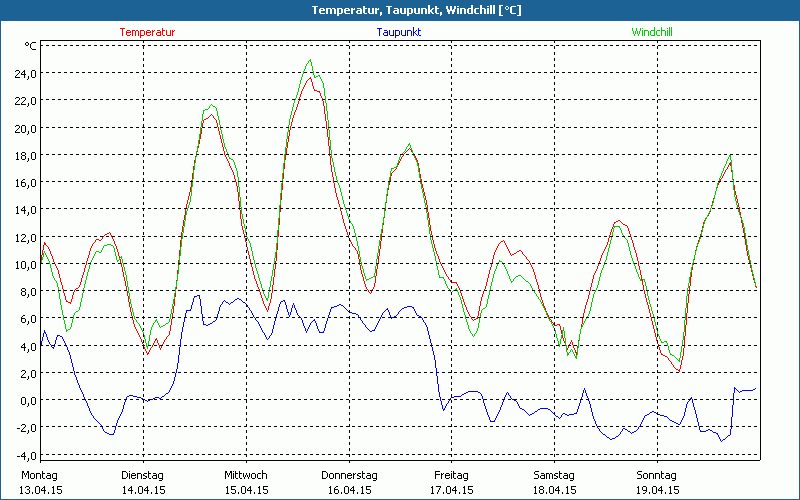Click the red Temperatur legend label
800x500 pixels.
pos(147,32)
